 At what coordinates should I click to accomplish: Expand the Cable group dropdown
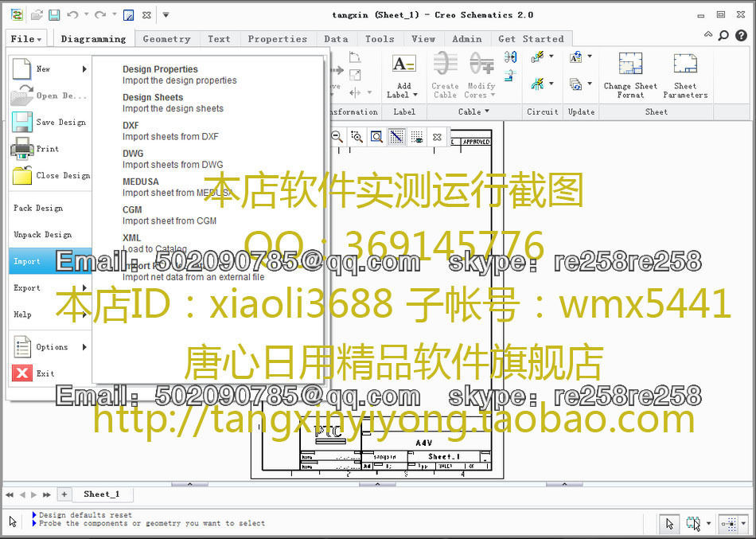(x=474, y=111)
